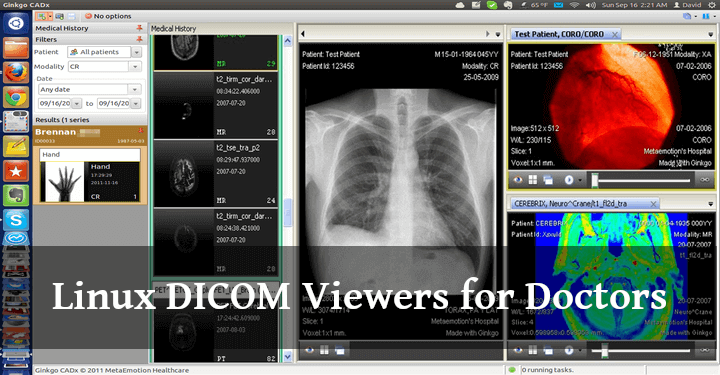This screenshot has height=375, width=720.
Task: Click the PACS query toolbar icon
Action: point(60,16)
